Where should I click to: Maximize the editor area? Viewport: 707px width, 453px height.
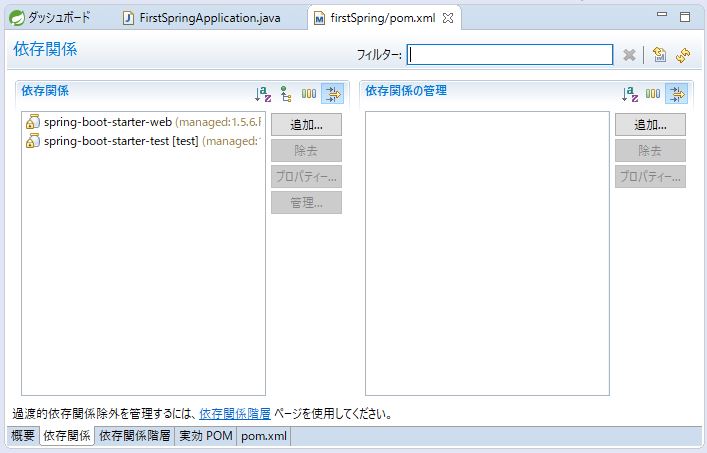click(685, 17)
